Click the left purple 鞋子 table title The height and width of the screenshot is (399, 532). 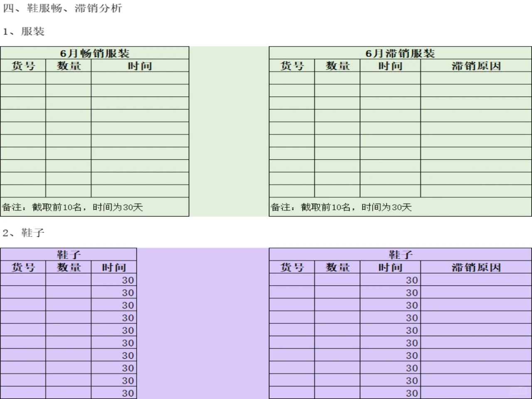click(x=69, y=254)
